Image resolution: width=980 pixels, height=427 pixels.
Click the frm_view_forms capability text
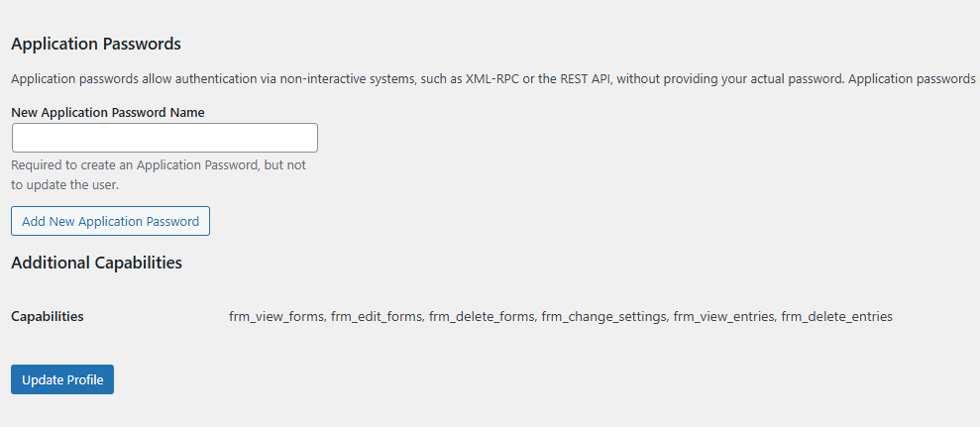(x=276, y=317)
